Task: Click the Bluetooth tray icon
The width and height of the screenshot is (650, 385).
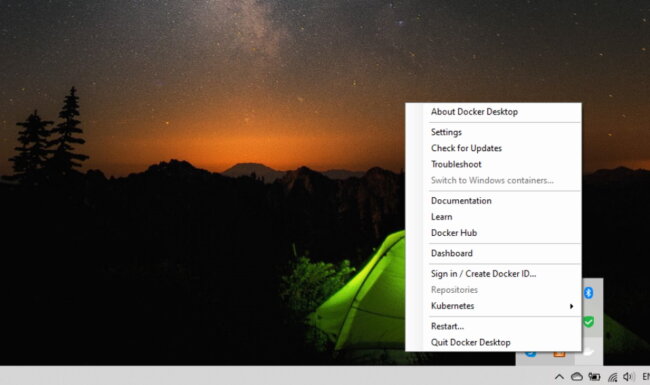Action: [588, 293]
